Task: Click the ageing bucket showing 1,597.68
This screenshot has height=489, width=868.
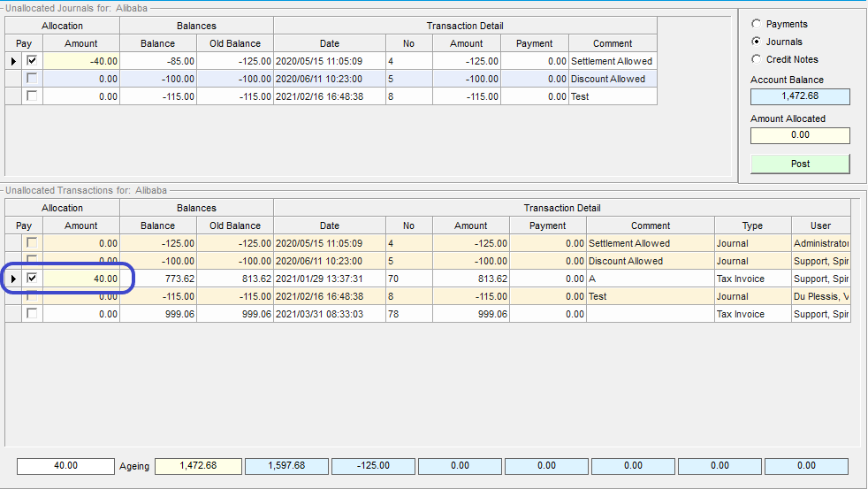Action: [x=286, y=466]
